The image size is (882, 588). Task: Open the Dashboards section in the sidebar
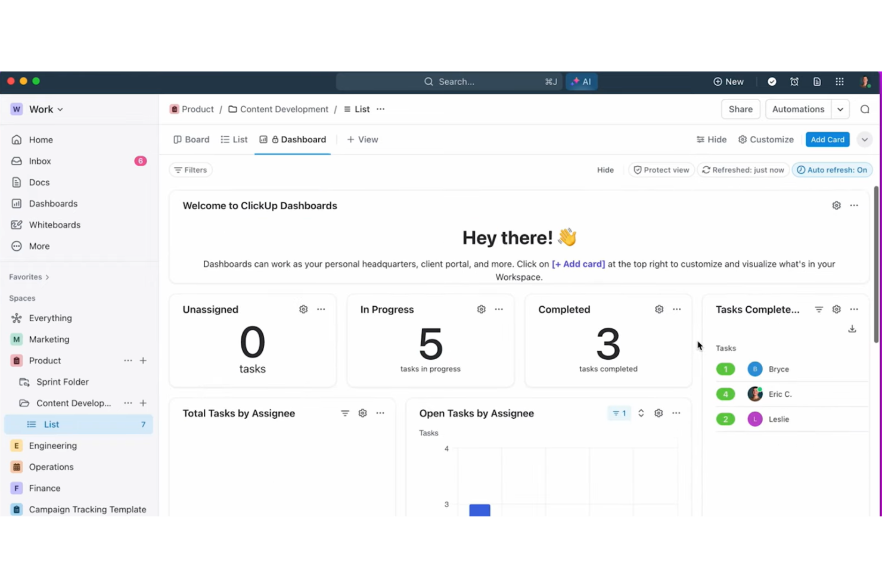(x=53, y=203)
